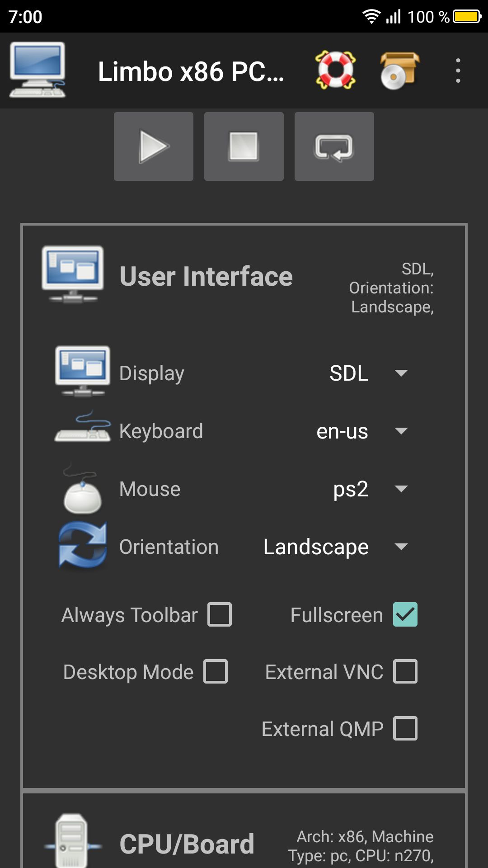Open the three-dot overflow menu
Screen dimensions: 488x868
coord(458,71)
